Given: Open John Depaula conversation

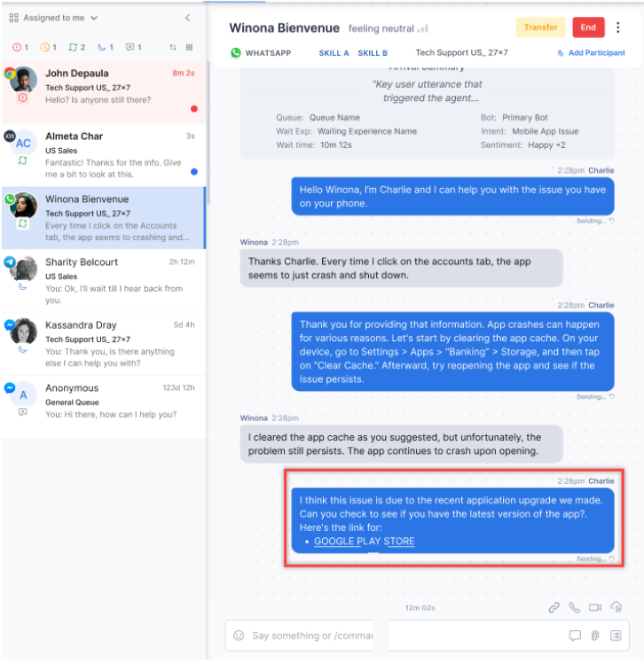Looking at the screenshot, I should pyautogui.click(x=104, y=92).
